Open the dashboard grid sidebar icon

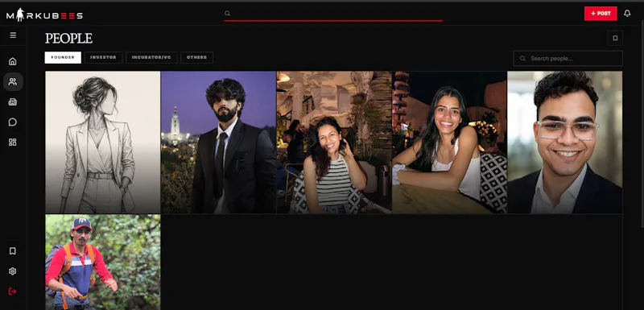13,142
